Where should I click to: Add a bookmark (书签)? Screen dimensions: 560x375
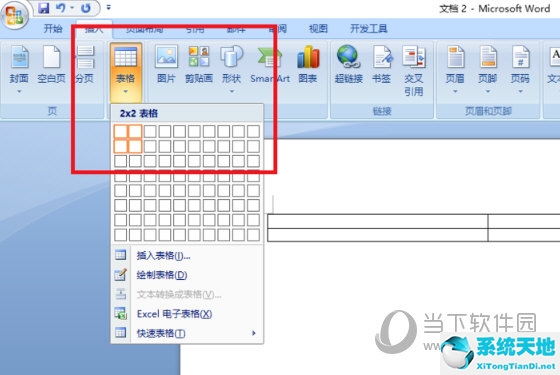click(x=381, y=65)
